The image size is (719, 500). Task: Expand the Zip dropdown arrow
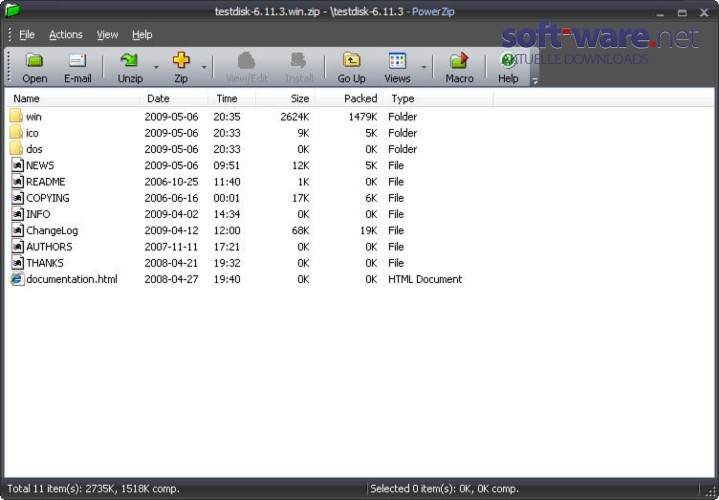[x=204, y=67]
